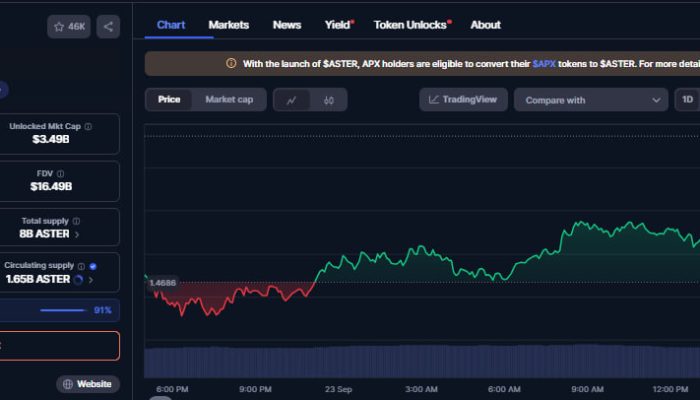
Task: Add to watchlist via 46K star
Action: tap(69, 27)
